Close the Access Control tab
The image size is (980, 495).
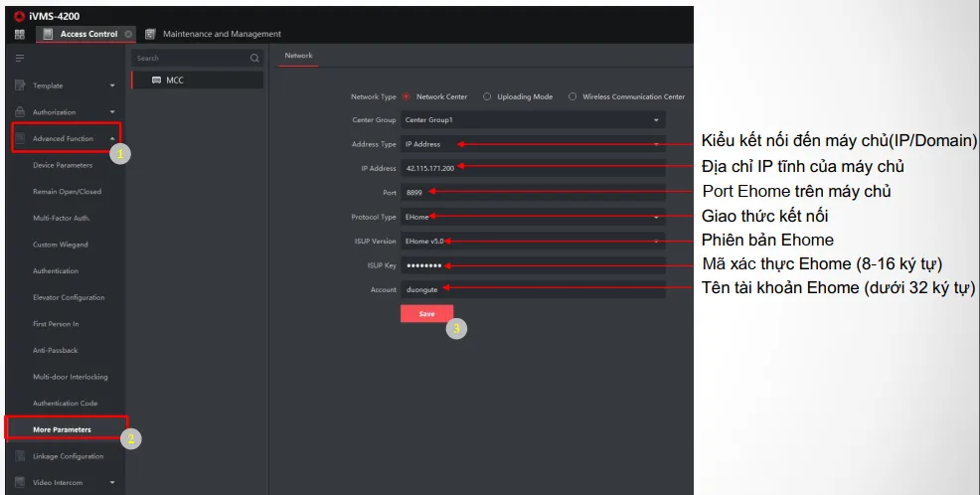point(128,34)
